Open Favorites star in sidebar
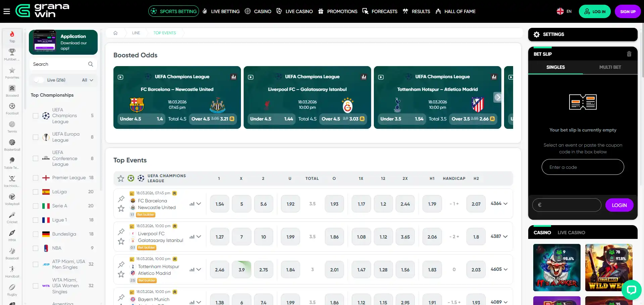The height and width of the screenshot is (305, 644). click(12, 73)
